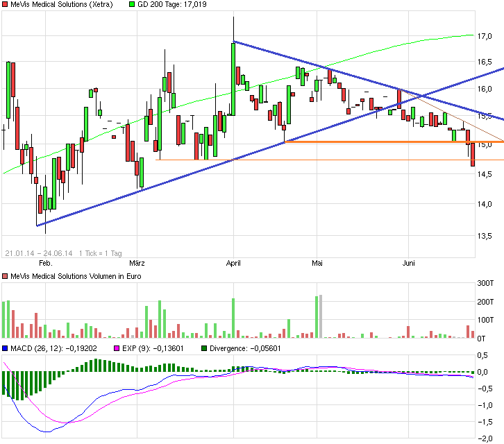Click the 13,5 price axis label

point(485,236)
